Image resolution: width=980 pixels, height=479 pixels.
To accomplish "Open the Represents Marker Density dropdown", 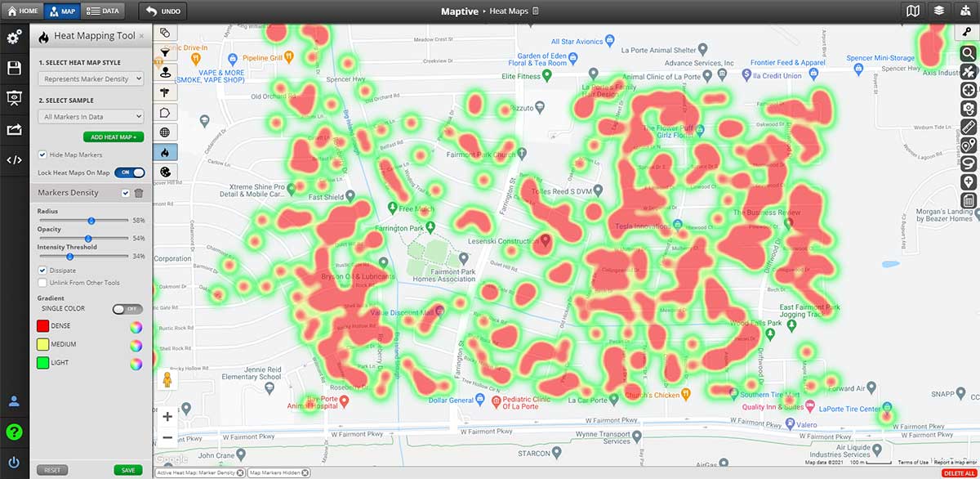I will [91, 78].
